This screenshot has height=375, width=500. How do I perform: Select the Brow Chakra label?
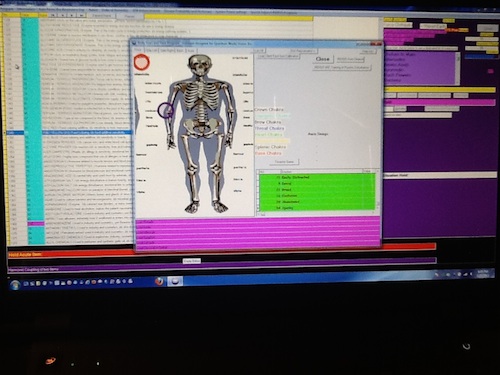268,122
